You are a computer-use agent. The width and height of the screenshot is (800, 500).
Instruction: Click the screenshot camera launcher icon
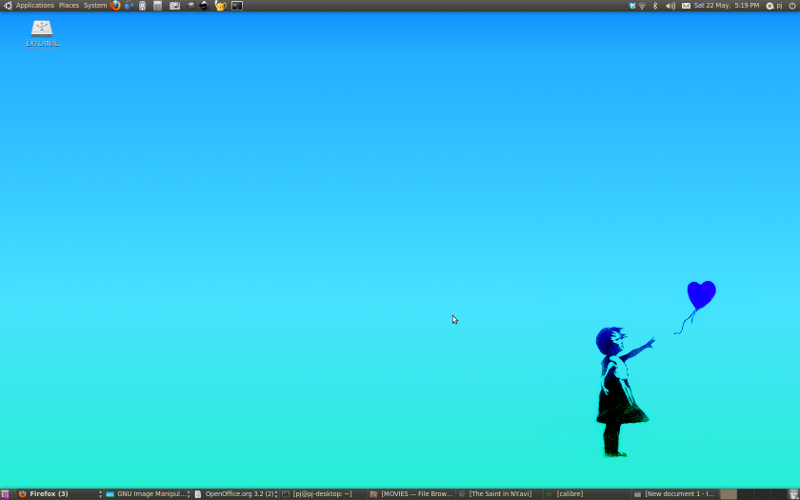point(174,6)
